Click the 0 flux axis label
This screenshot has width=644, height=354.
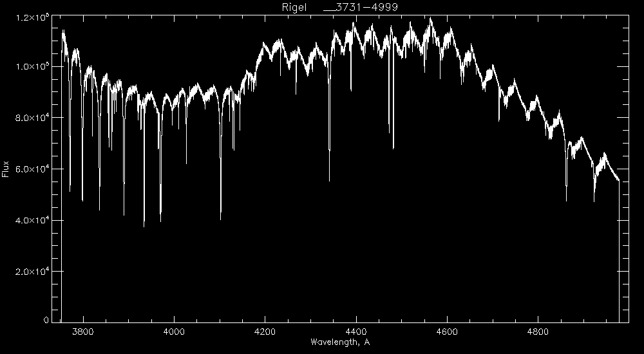(x=46, y=321)
